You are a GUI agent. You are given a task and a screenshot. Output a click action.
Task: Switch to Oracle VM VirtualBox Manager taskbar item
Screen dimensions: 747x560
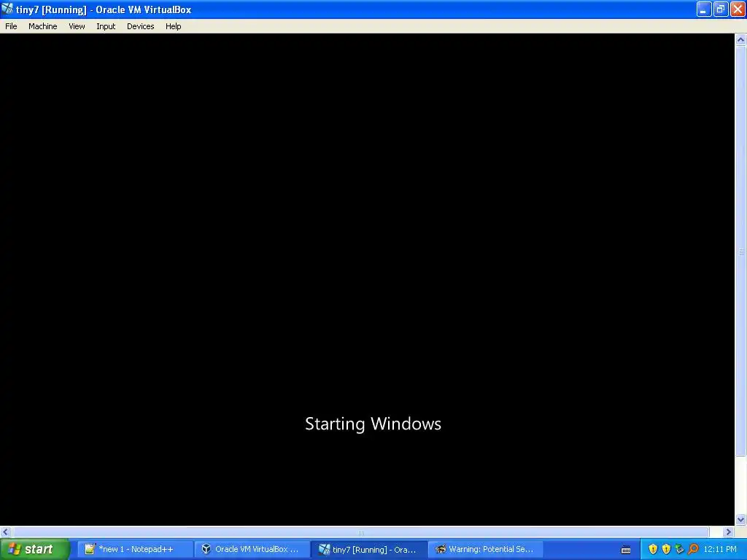point(252,549)
